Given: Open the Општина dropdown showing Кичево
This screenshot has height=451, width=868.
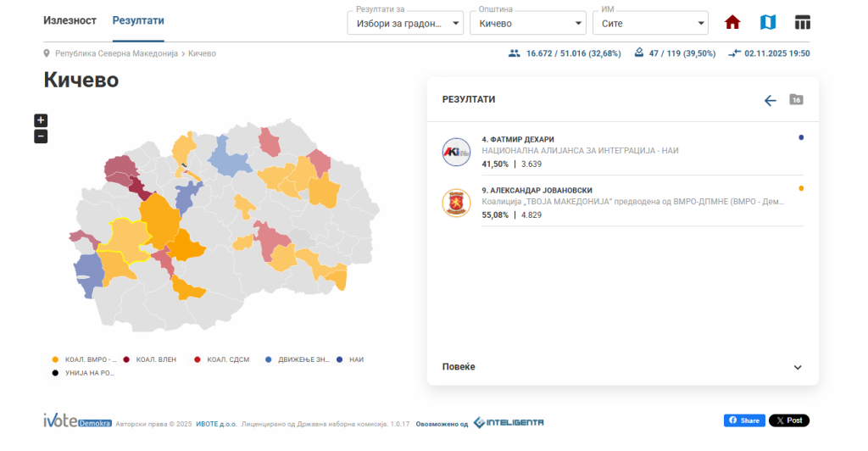Looking at the screenshot, I should [x=528, y=23].
